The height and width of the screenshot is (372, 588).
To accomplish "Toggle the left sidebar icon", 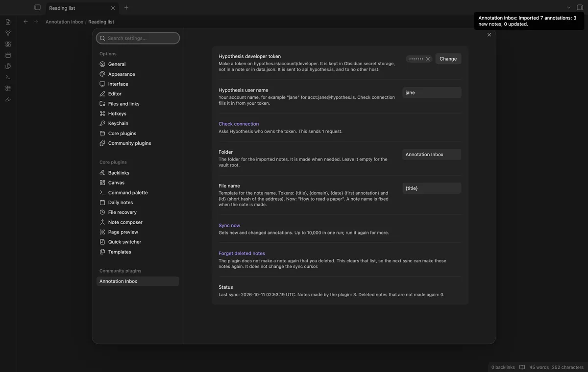I will [37, 7].
